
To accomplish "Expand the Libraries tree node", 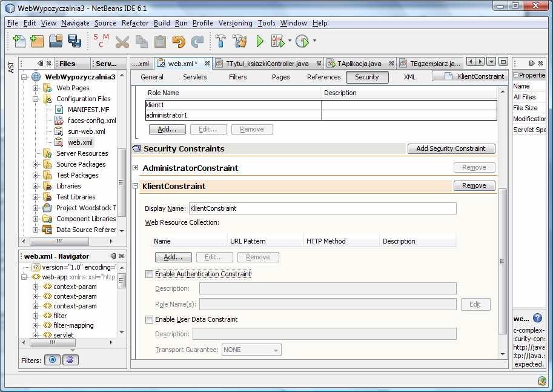I will coord(36,186).
